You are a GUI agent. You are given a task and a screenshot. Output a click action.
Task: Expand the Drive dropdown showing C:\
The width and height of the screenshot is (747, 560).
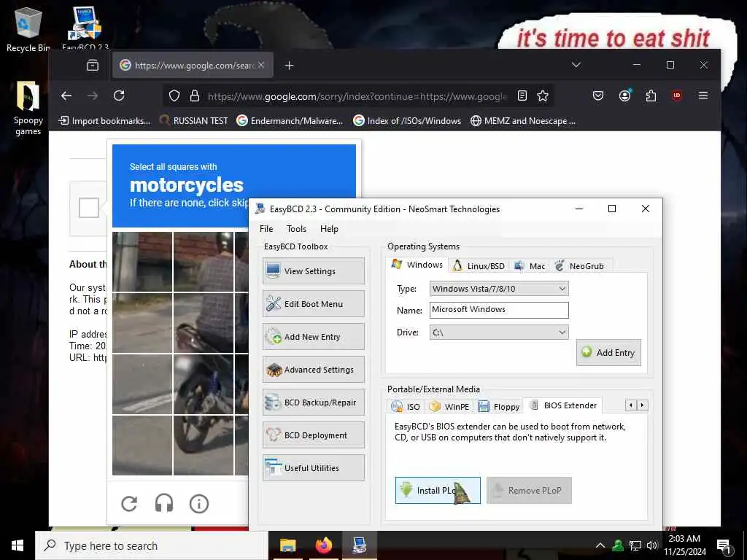(x=499, y=332)
